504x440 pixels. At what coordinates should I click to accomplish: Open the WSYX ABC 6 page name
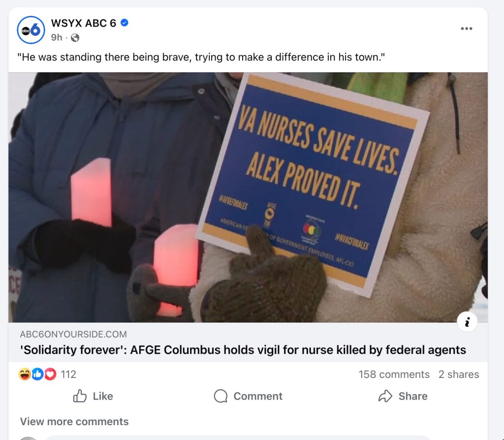84,23
